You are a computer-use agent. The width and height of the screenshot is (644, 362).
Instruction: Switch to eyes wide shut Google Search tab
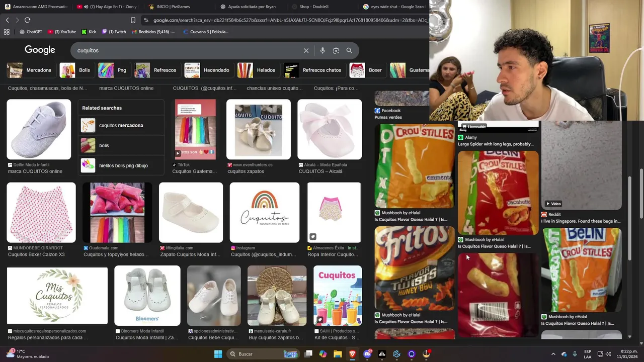pos(395,7)
